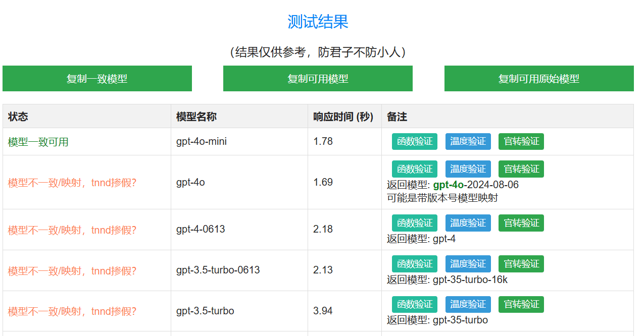Image resolution: width=644 pixels, height=336 pixels.
Task: Click the mismatch status in gpt-3.5-turbo-0613 row
Action: tap(72, 271)
